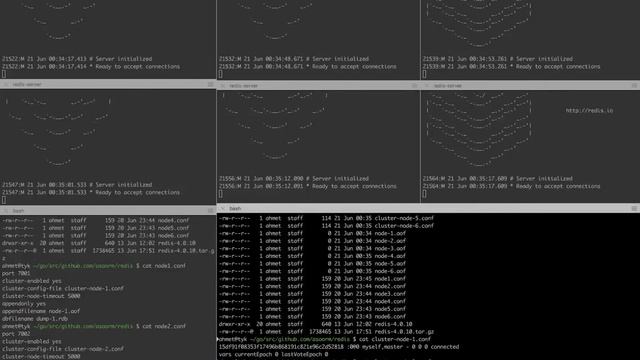Click the 21547:M 'Ready to accept connections' line
This screenshot has width=640, height=360.
coord(91,192)
